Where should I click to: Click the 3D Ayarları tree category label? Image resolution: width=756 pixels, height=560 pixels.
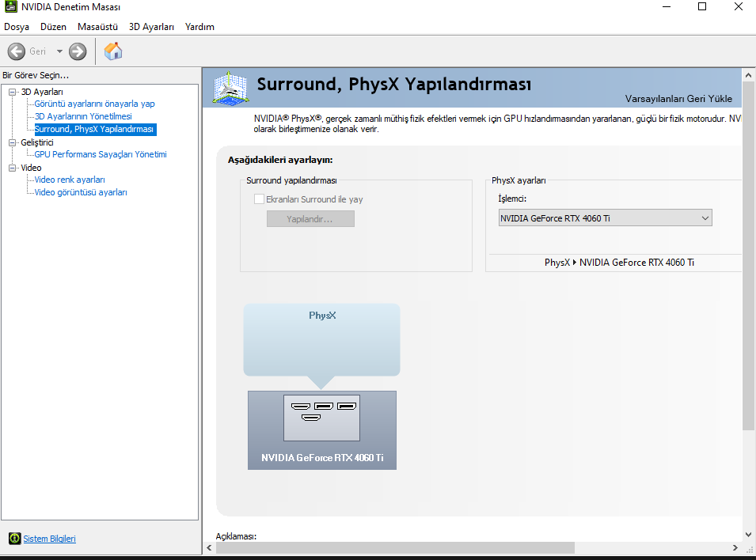42,92
